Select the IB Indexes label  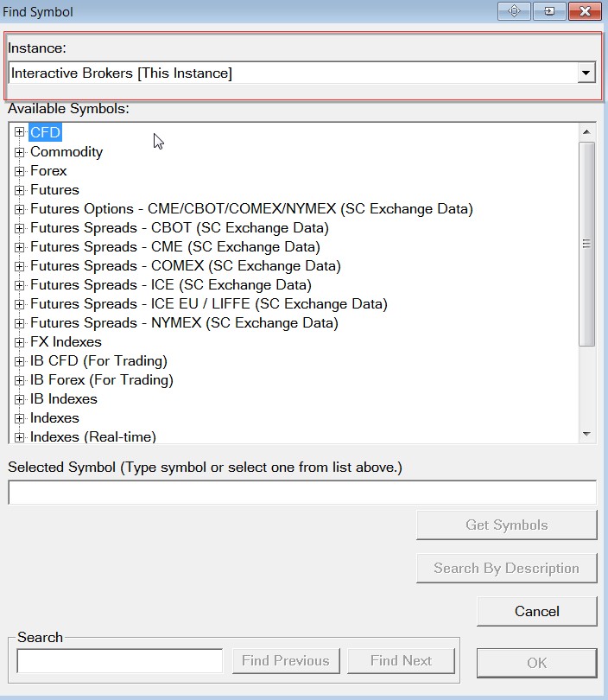tap(64, 398)
